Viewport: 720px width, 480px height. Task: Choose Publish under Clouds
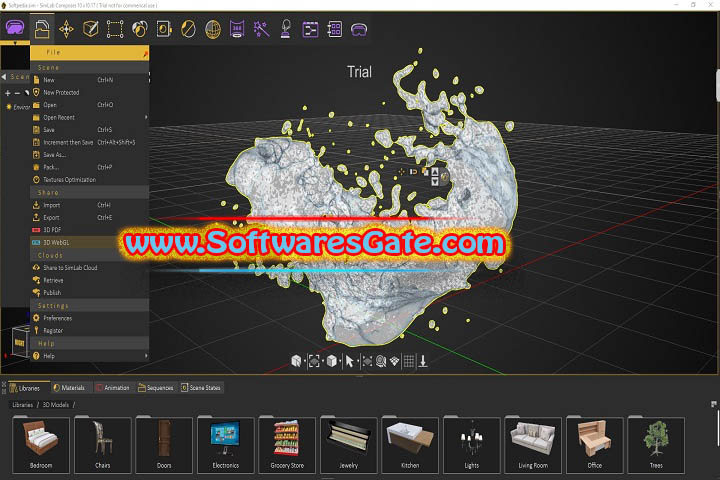click(90, 293)
